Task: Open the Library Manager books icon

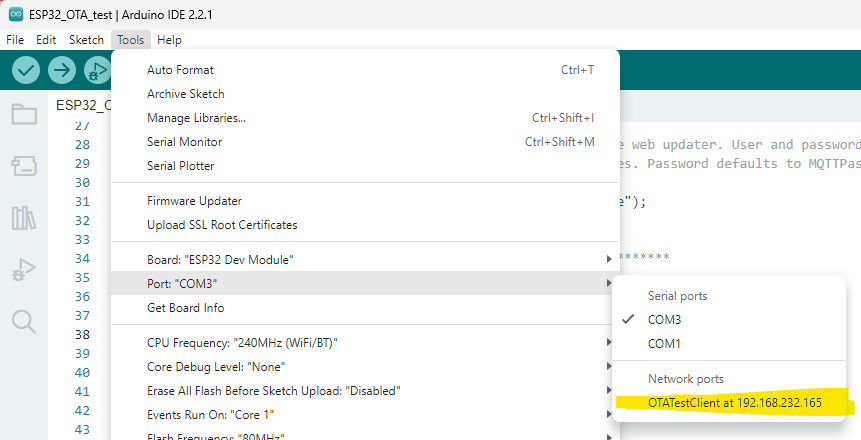Action: [x=24, y=218]
